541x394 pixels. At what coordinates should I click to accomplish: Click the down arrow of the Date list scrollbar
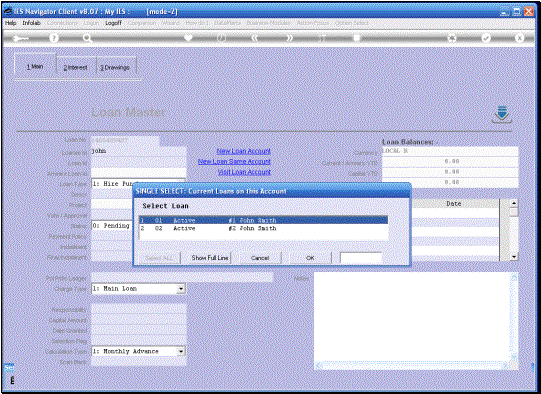(514, 257)
